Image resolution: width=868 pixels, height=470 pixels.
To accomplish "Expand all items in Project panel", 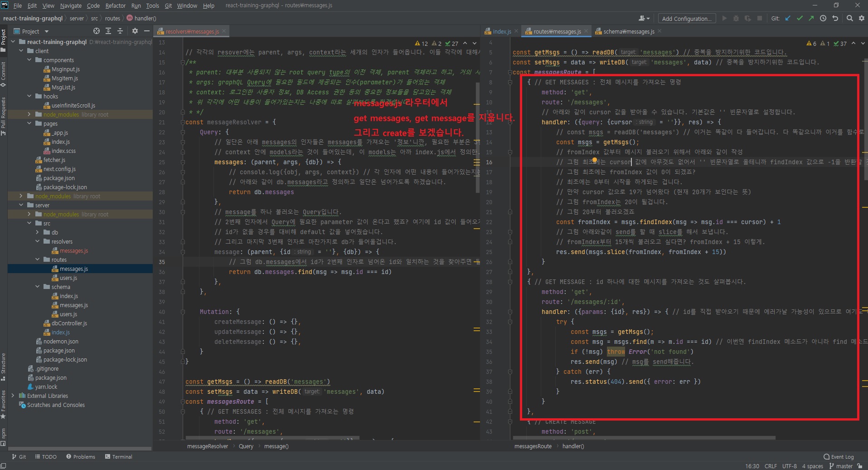I will pos(108,31).
